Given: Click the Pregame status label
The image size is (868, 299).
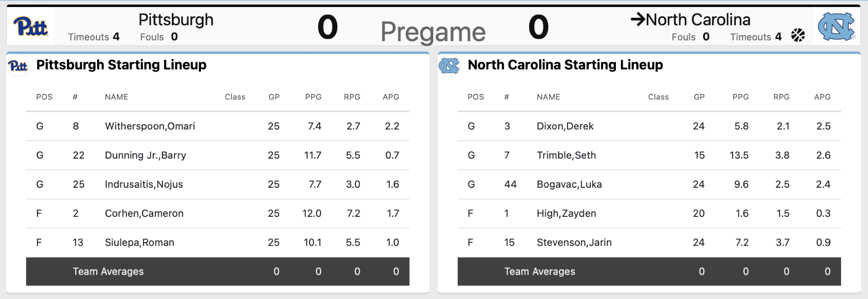Looking at the screenshot, I should click(x=433, y=32).
